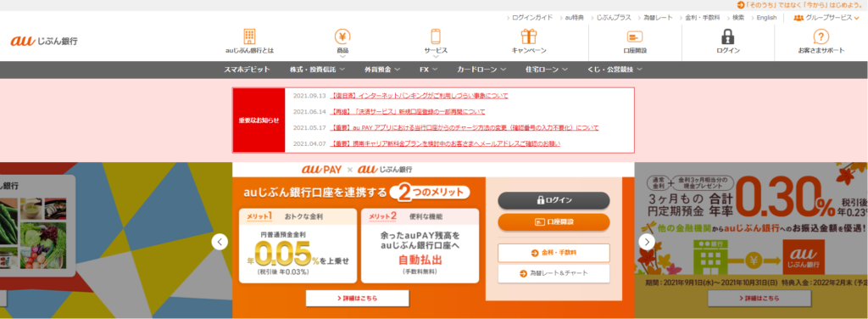This screenshot has height=319, width=868.
Task: Click the 0.30% 円定期預金 campaign banner
Action: (x=751, y=240)
